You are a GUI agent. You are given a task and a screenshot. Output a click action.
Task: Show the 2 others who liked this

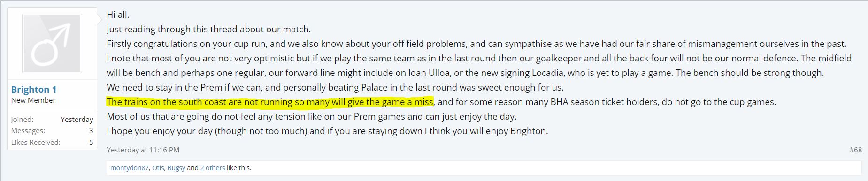pyautogui.click(x=213, y=168)
